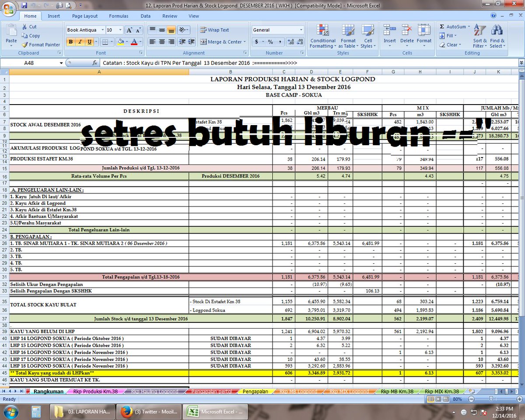Apply accounting currency format
The width and height of the screenshot is (525, 420).
click(256, 42)
